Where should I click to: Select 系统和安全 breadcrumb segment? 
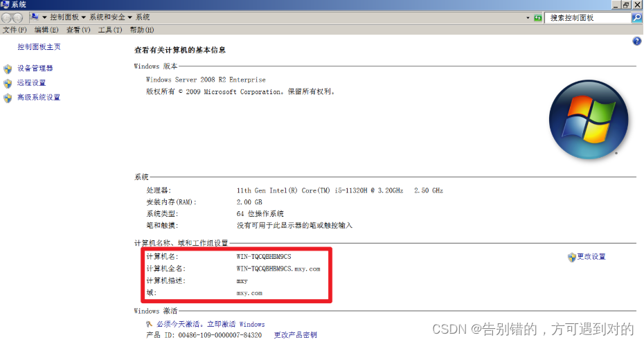pos(107,17)
